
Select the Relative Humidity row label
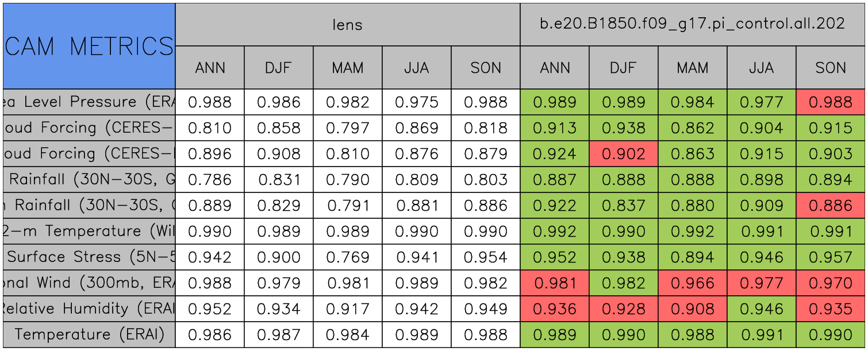(89, 309)
